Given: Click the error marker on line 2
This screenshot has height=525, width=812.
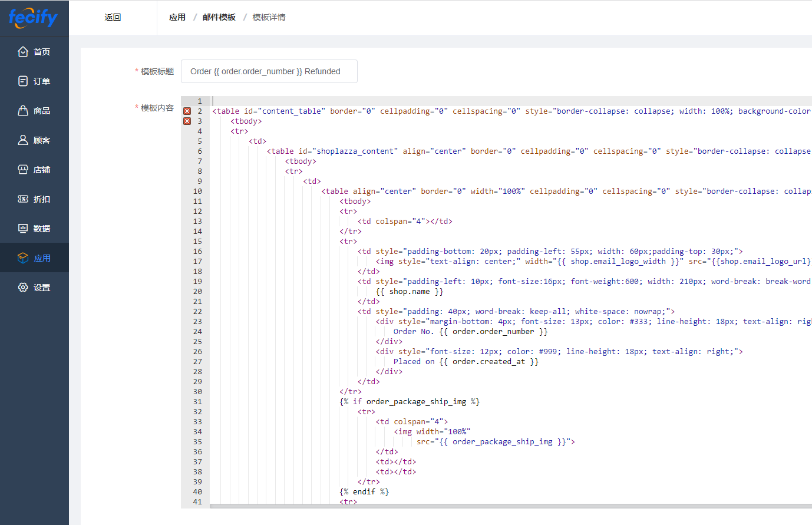Looking at the screenshot, I should click(x=187, y=111).
